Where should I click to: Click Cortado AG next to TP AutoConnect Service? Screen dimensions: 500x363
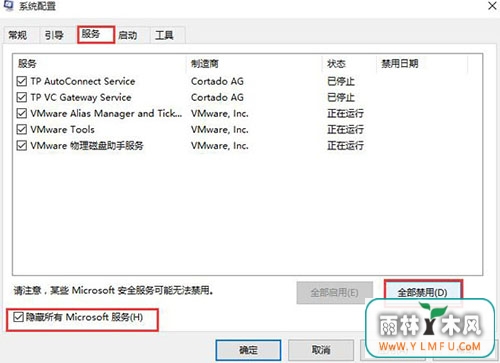217,81
